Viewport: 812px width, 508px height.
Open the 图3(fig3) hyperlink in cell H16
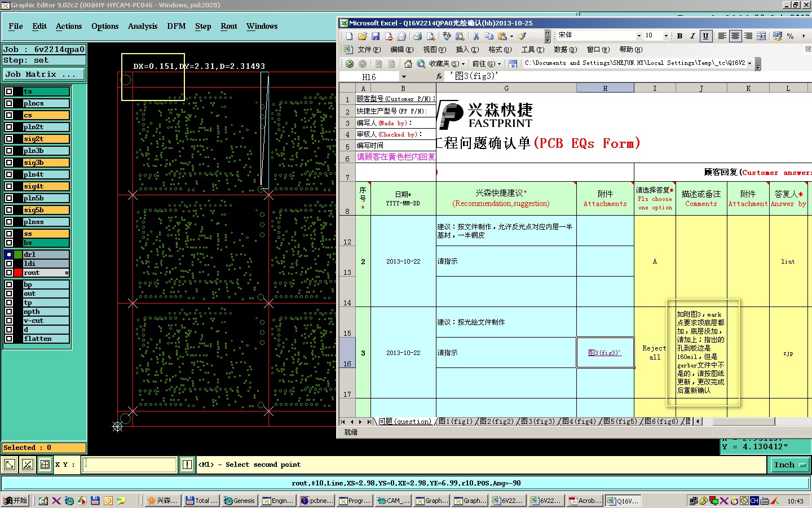(x=604, y=353)
